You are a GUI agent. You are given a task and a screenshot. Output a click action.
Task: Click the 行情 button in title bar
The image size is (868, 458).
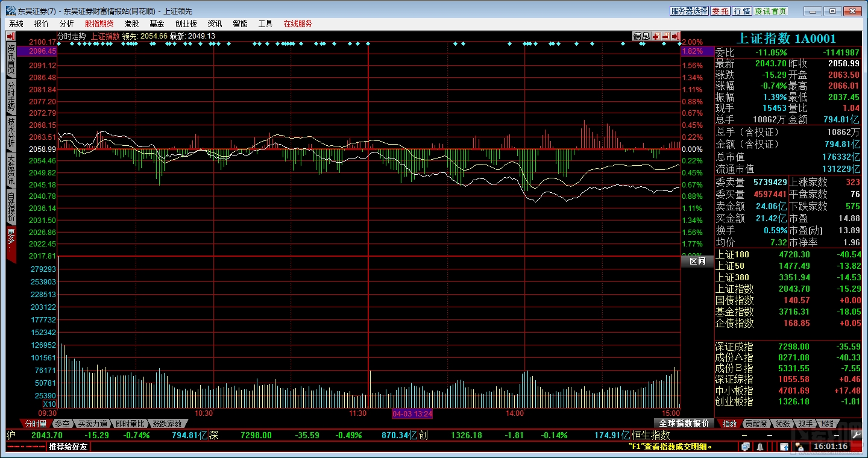click(x=742, y=11)
